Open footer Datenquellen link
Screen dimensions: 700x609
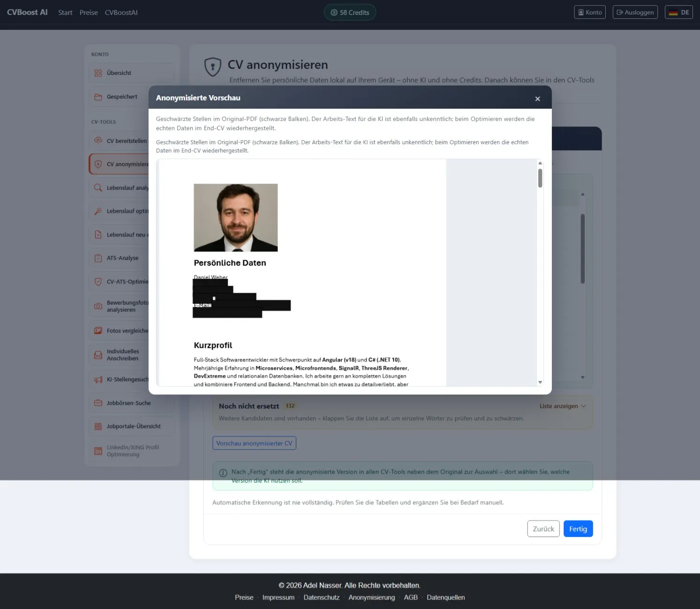(446, 597)
